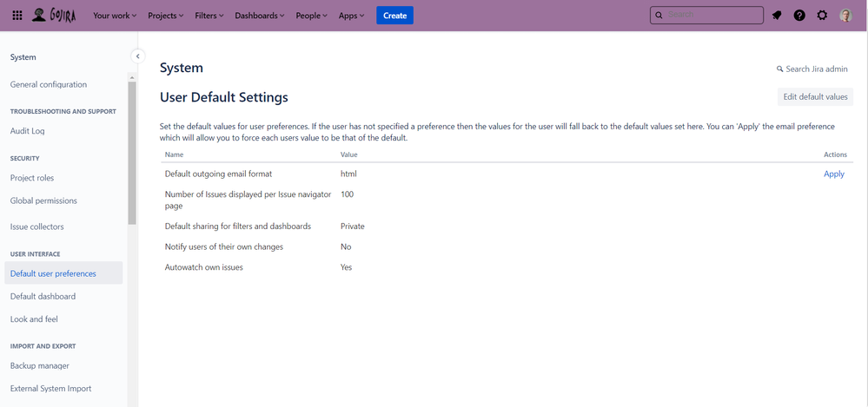Open Global permissions in sidebar

click(43, 200)
